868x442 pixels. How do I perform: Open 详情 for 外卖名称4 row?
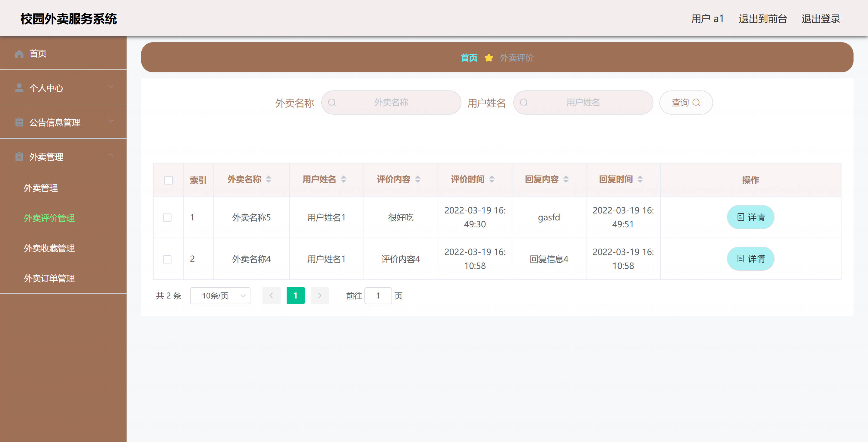tap(750, 259)
